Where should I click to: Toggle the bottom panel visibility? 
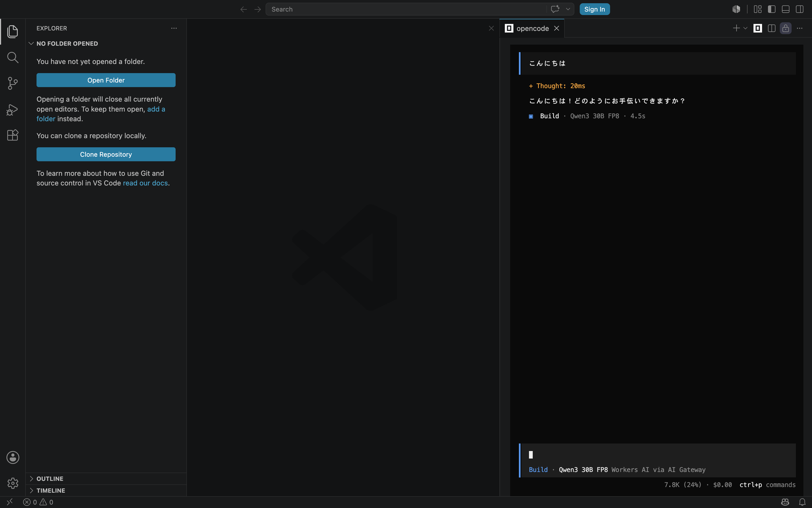point(785,9)
